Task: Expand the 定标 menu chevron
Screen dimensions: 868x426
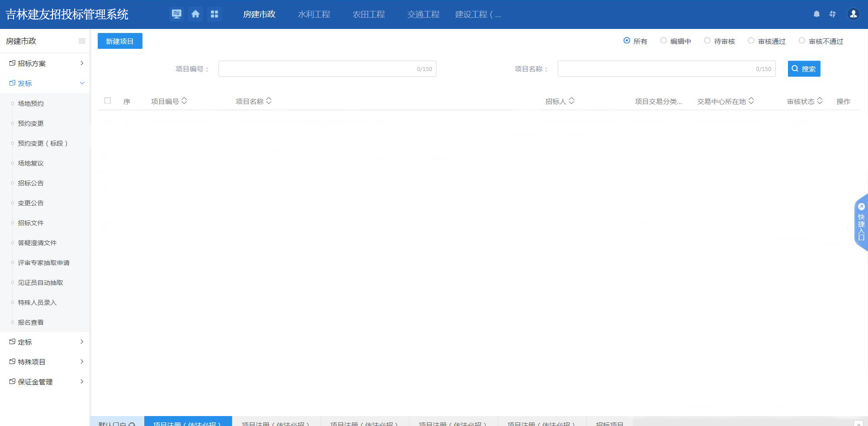Action: (82, 342)
